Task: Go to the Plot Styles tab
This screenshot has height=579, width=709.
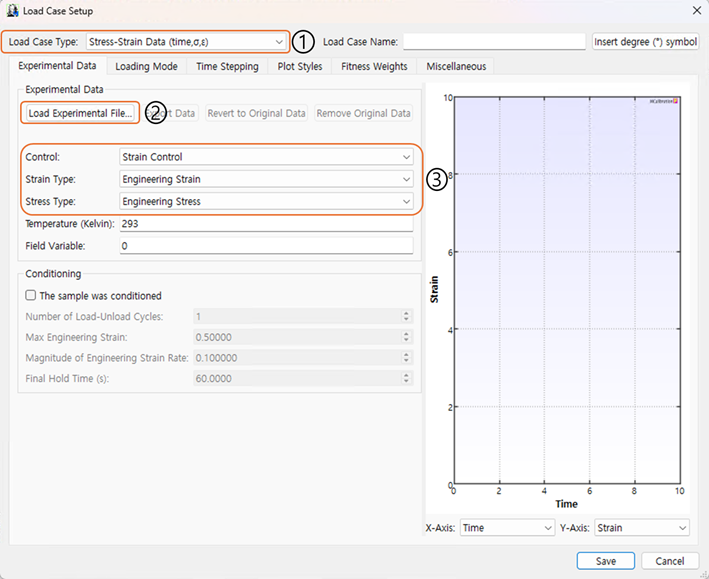Action: click(300, 66)
